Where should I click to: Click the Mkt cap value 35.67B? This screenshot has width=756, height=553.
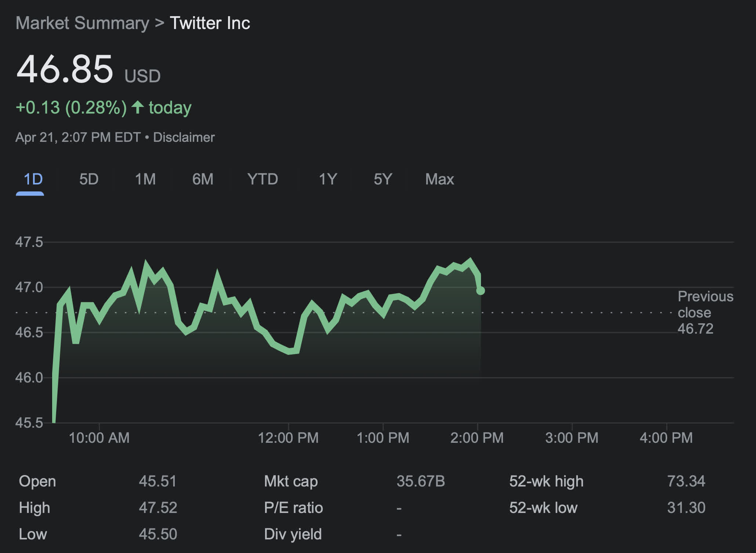point(420,481)
